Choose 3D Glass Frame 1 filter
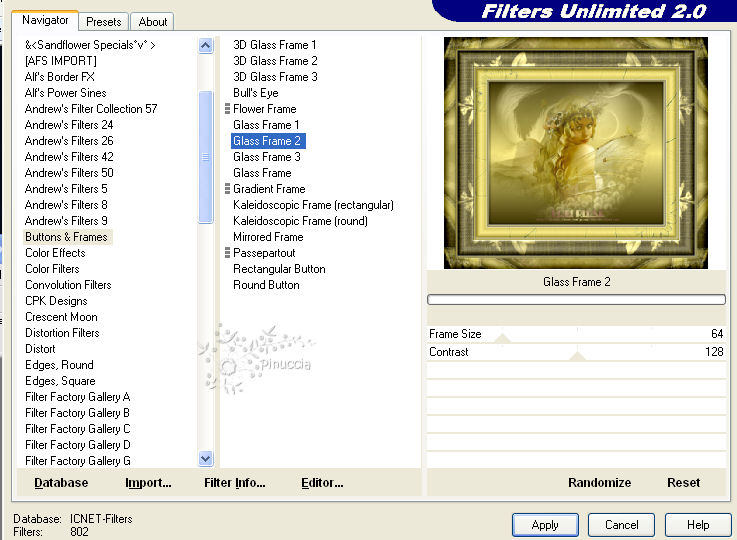The width and height of the screenshot is (737, 540). coord(274,45)
